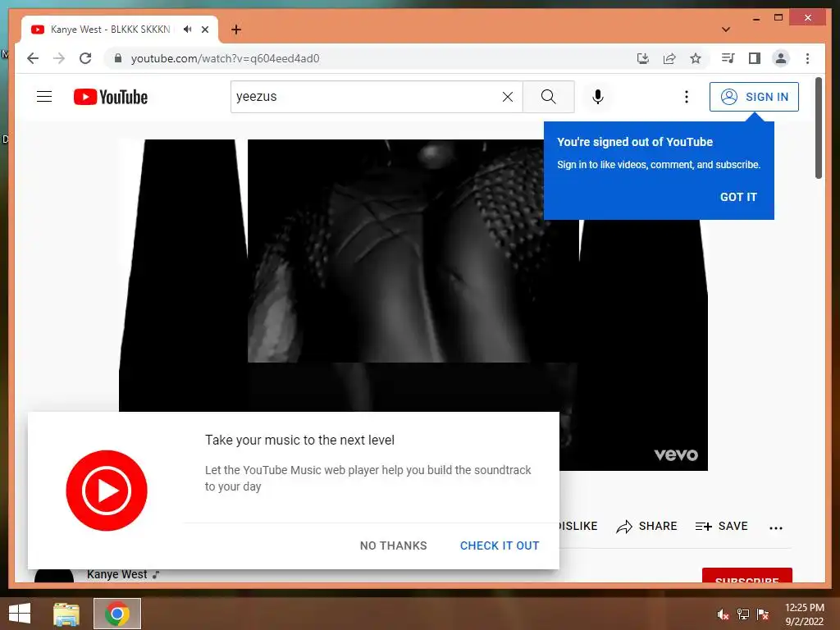Click Chrome icon in taskbar

click(x=116, y=614)
